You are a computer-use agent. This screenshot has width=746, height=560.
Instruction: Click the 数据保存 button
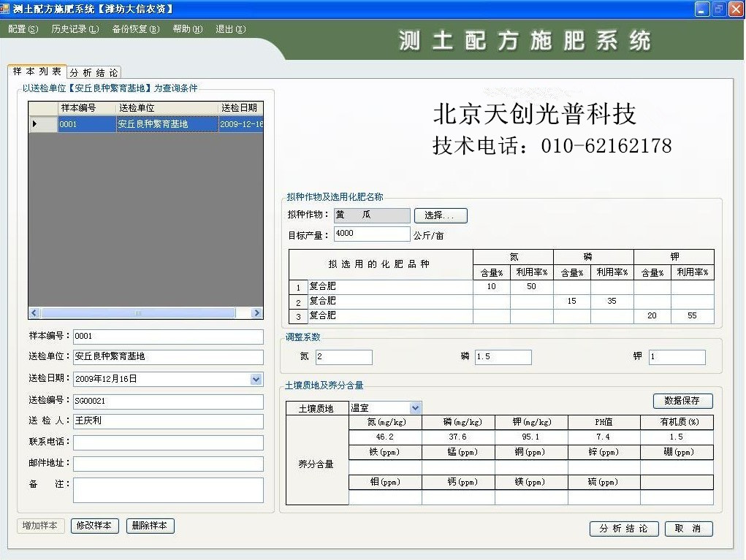tap(682, 401)
